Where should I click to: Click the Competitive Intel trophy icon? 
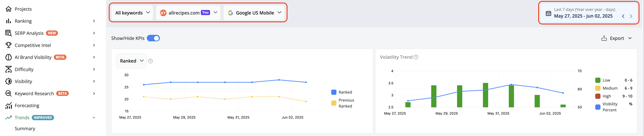[x=8, y=45]
